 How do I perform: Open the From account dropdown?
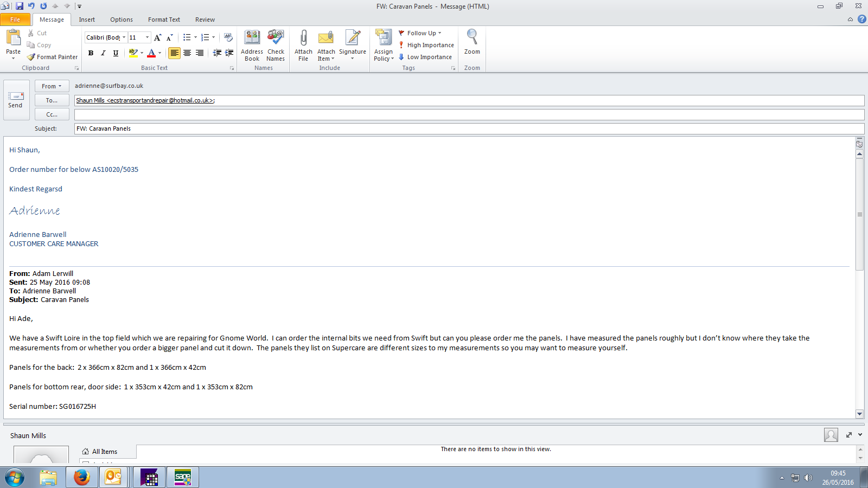point(52,86)
